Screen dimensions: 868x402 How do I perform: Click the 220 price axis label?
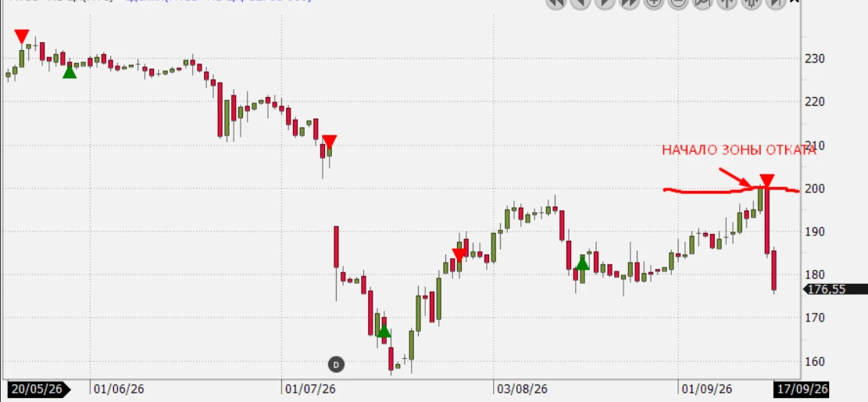point(816,102)
